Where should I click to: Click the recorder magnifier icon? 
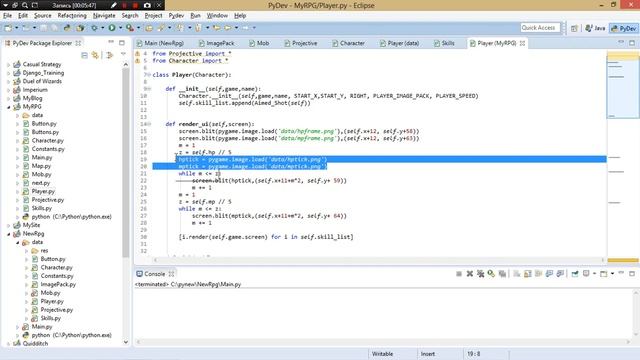pyautogui.click(x=25, y=5)
